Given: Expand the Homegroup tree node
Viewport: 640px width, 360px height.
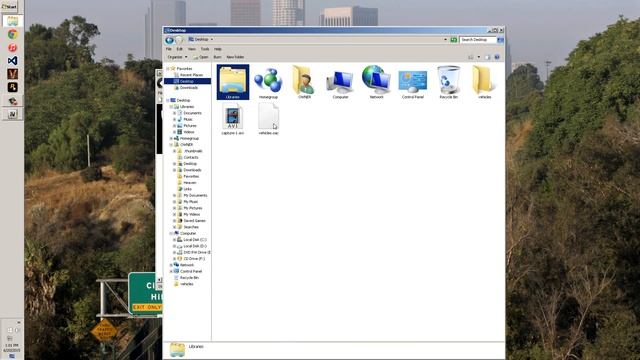Looking at the screenshot, I should tap(171, 138).
